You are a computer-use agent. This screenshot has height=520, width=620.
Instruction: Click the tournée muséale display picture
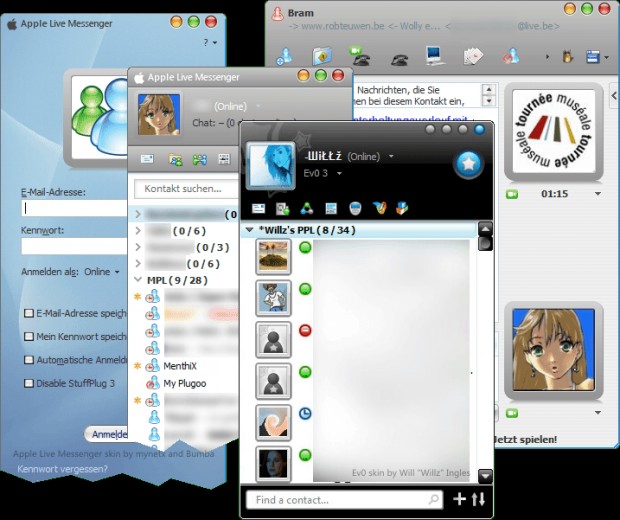554,130
